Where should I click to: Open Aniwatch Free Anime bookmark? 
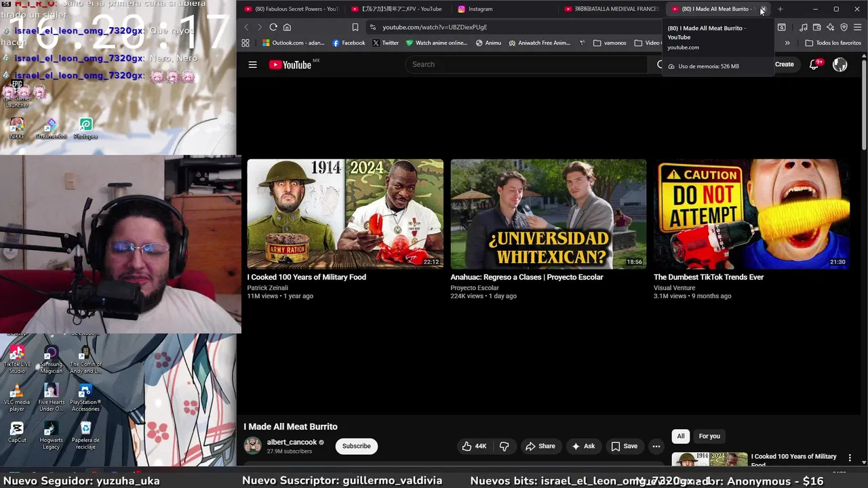tap(540, 43)
